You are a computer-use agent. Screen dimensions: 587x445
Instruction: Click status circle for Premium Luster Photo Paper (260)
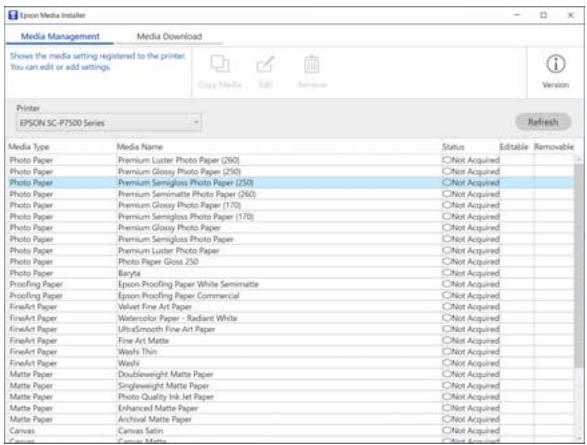(x=446, y=160)
